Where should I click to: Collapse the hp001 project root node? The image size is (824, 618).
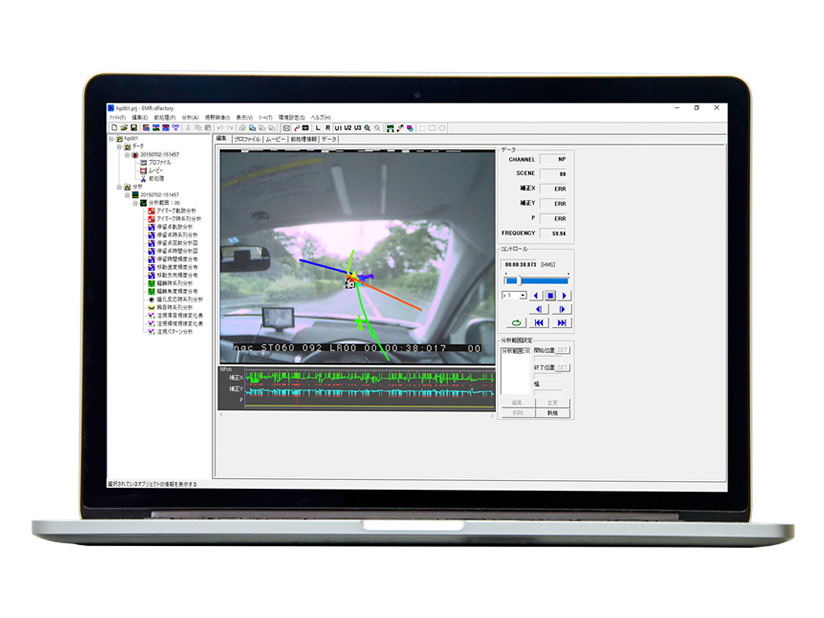(112, 139)
